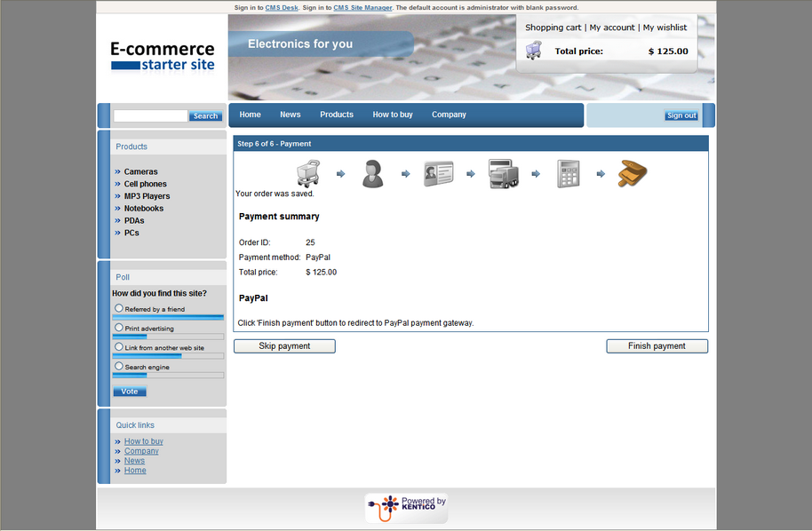Click the Finish payment button
This screenshot has width=812, height=531.
pyautogui.click(x=657, y=346)
